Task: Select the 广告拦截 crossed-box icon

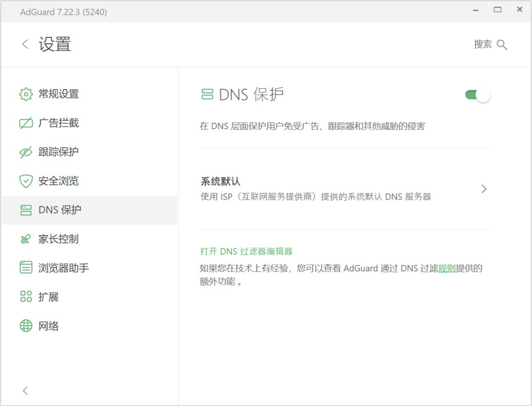Action: [x=26, y=123]
